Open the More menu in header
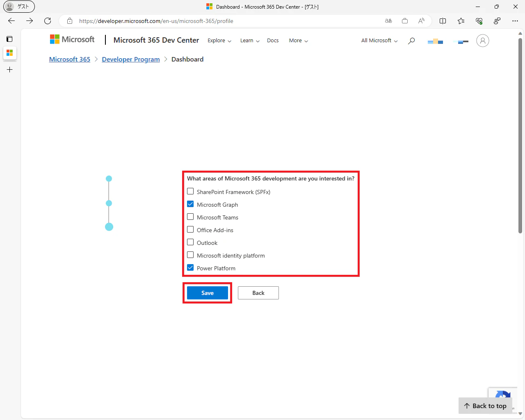Viewport: 525px width, 420px height. click(x=299, y=41)
